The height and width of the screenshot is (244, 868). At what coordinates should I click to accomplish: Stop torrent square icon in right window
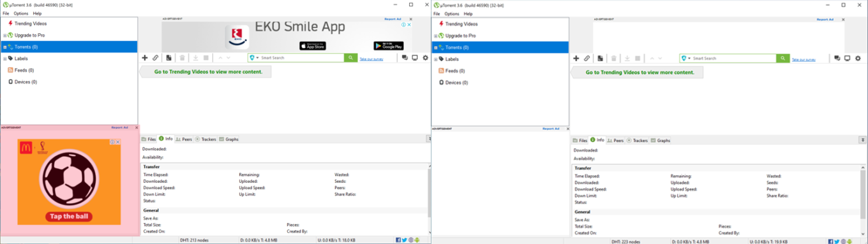point(638,59)
